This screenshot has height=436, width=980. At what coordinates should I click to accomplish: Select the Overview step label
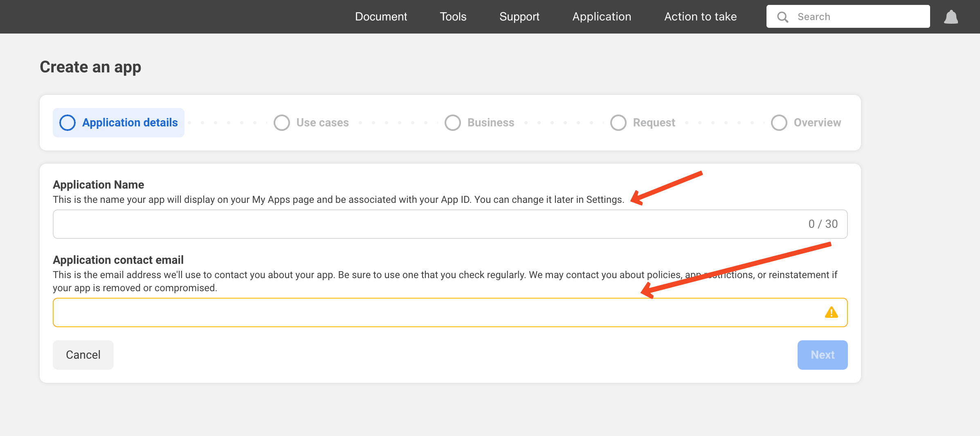(x=817, y=123)
